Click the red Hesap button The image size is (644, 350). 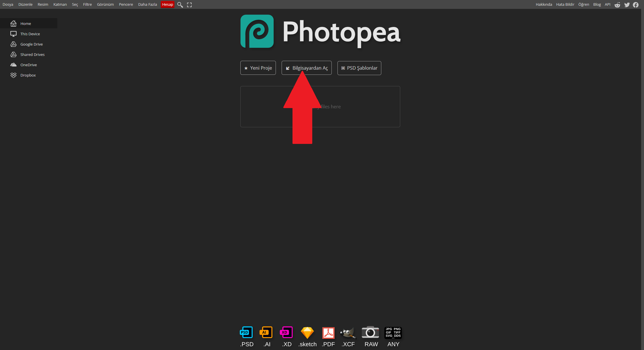coord(168,4)
